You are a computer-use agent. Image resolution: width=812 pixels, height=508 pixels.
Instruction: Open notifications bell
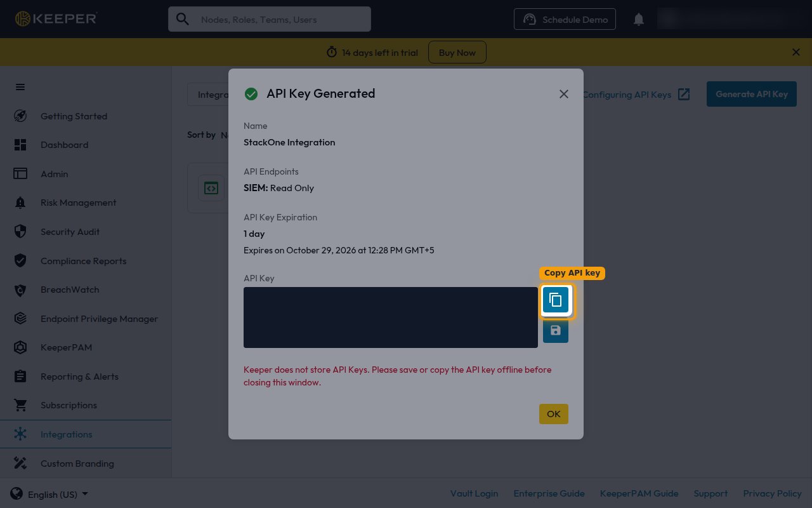pyautogui.click(x=639, y=20)
